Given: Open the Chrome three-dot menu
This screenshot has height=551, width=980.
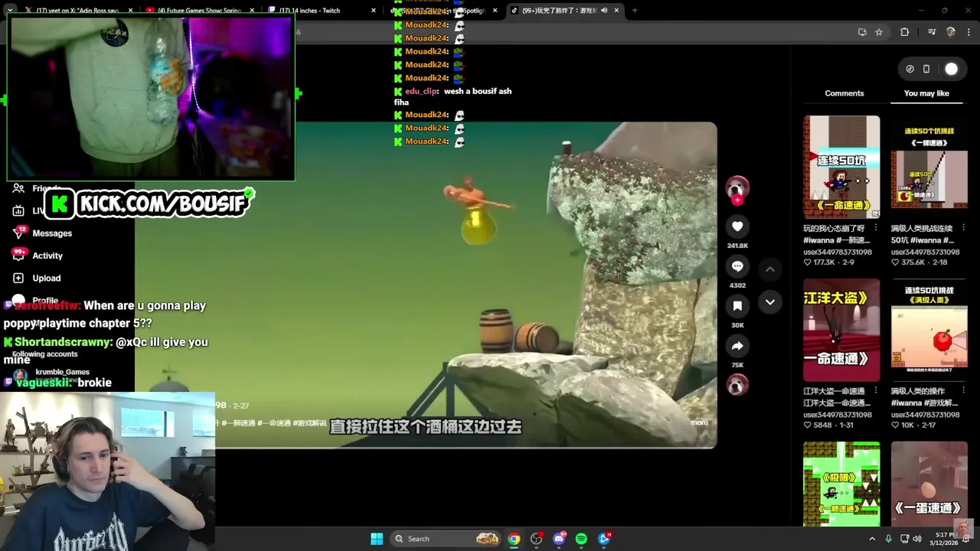Looking at the screenshot, I should tap(969, 32).
